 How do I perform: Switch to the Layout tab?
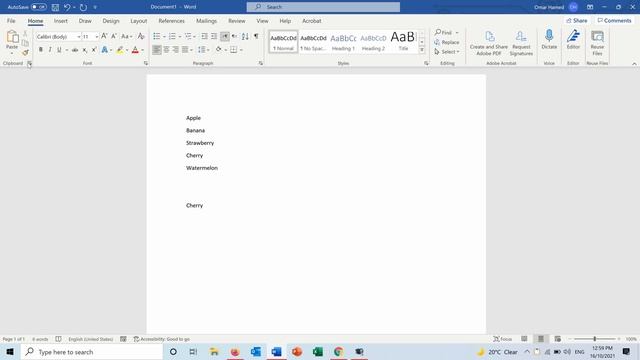tap(138, 21)
